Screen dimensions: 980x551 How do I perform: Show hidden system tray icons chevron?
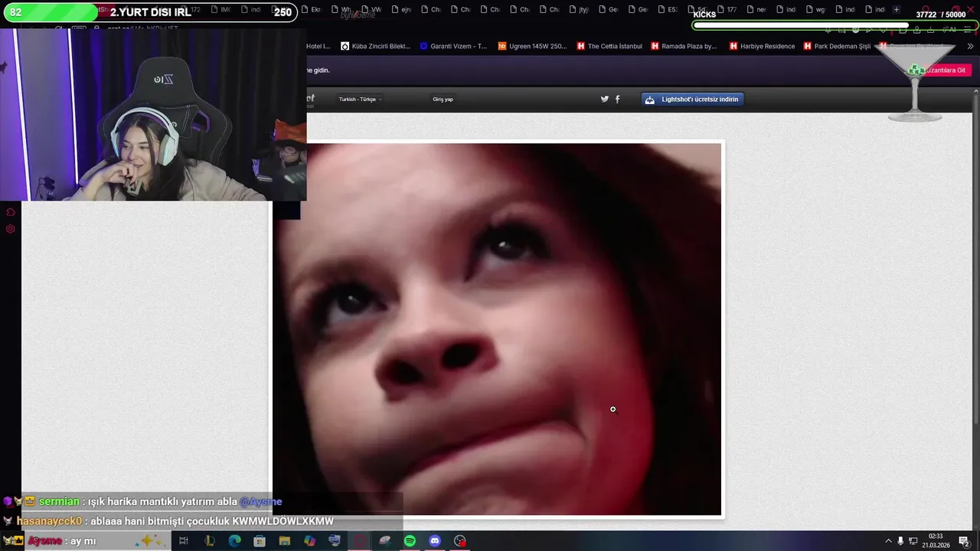pos(888,541)
